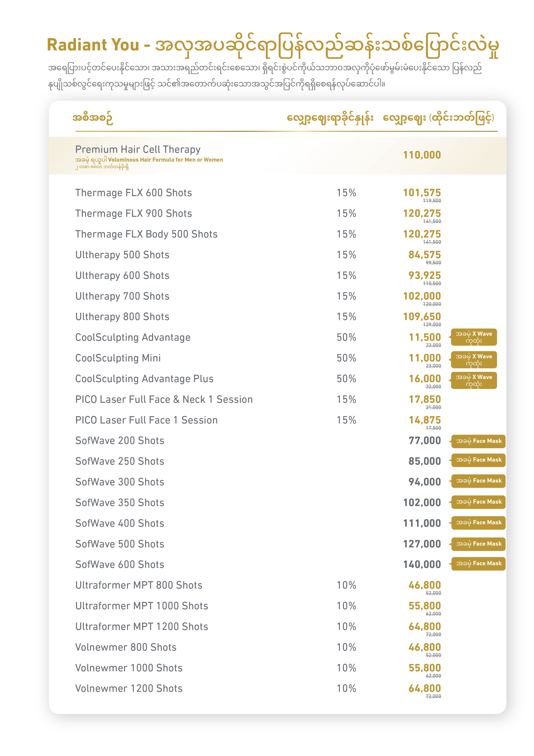The width and height of the screenshot is (534, 756).
Task: Click Voluminous Hair Formula for Men or Women text
Action: (165, 160)
